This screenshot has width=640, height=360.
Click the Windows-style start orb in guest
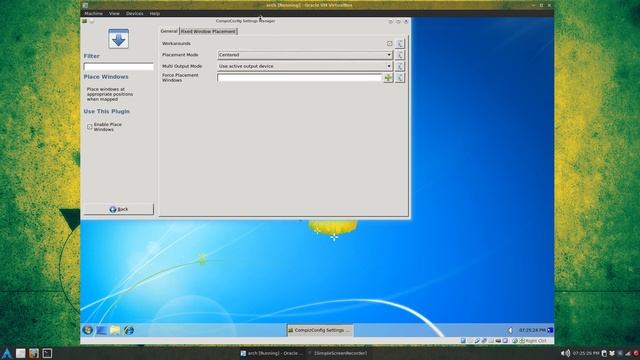[87, 330]
